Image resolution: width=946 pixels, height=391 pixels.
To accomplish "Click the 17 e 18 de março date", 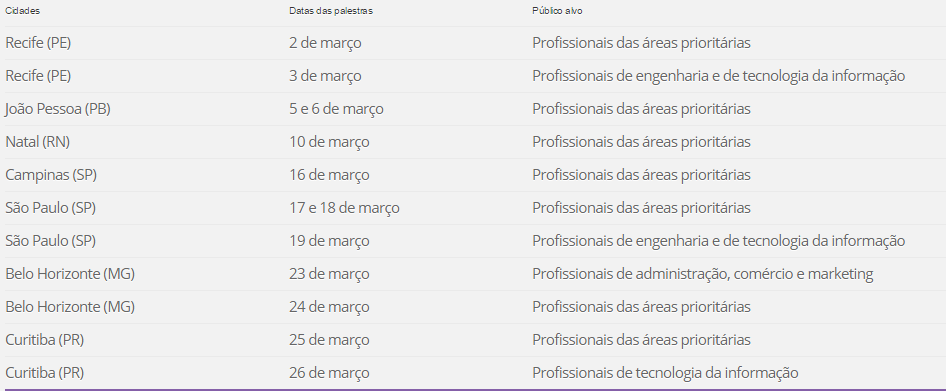I will [x=344, y=208].
